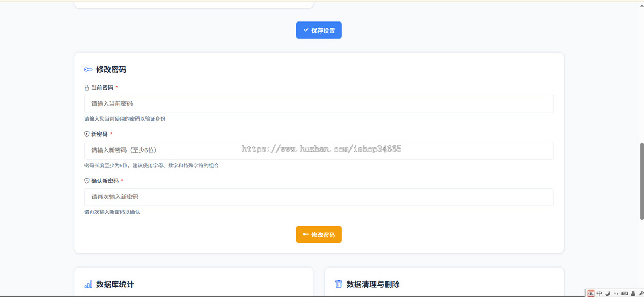Image resolution: width=644 pixels, height=297 pixels.
Task: Click the 保存设置 button
Action: tap(319, 31)
